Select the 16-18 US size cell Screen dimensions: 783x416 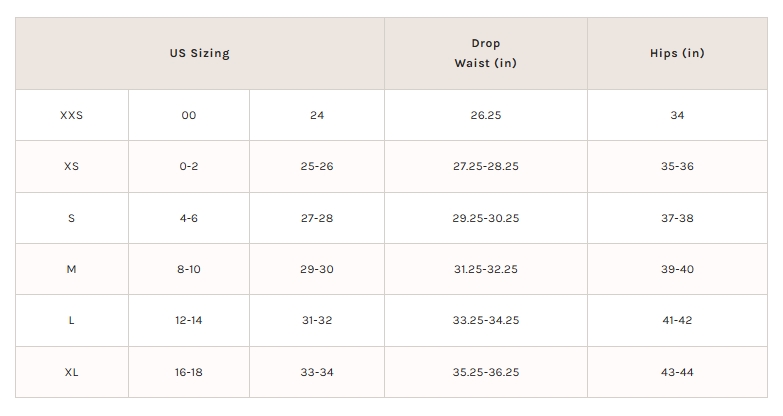(189, 372)
